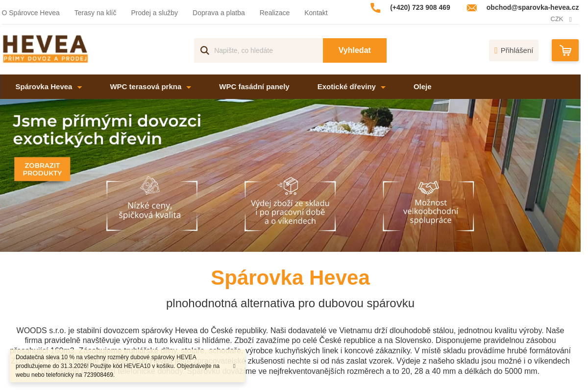Dismiss the HEVEA10 discount notification

234,365
